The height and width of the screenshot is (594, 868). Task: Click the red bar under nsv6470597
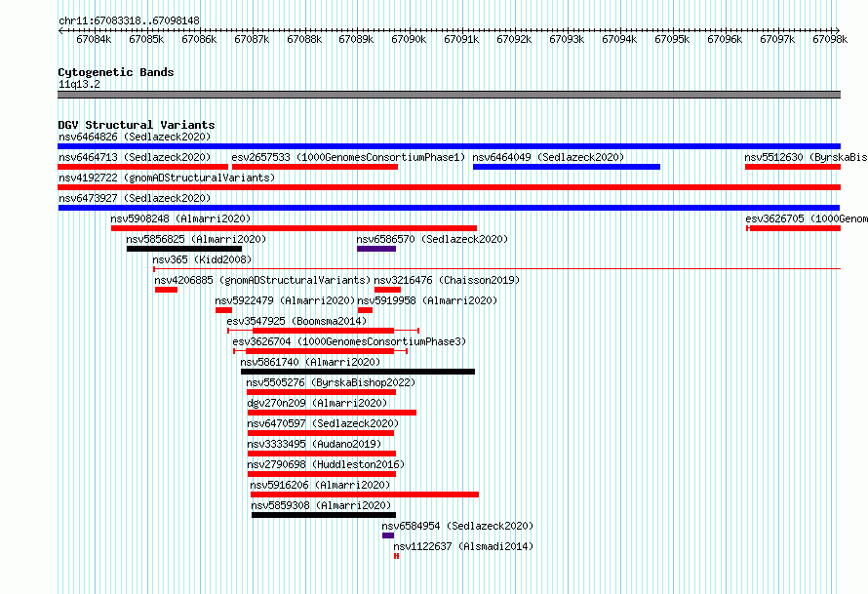click(x=321, y=433)
